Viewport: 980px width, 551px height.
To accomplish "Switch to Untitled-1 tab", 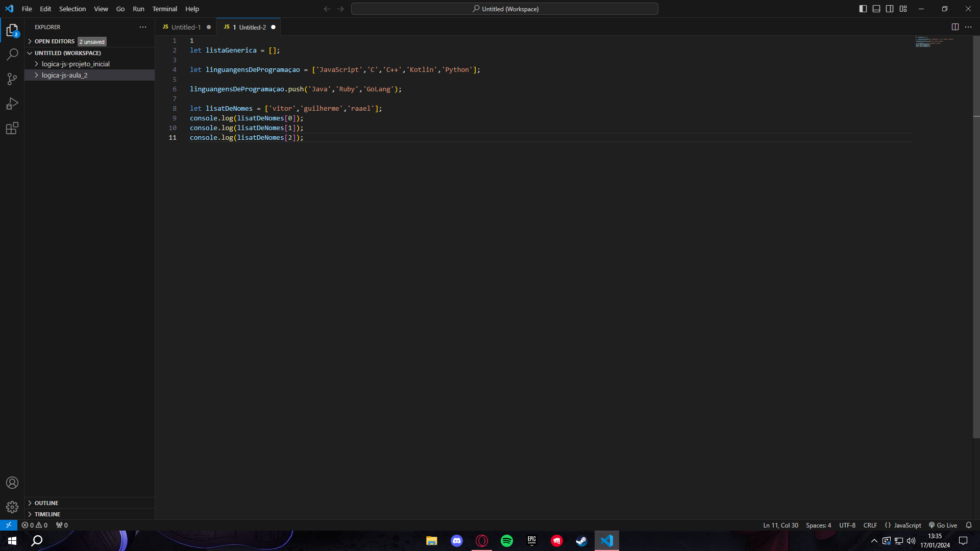I will coord(186,27).
